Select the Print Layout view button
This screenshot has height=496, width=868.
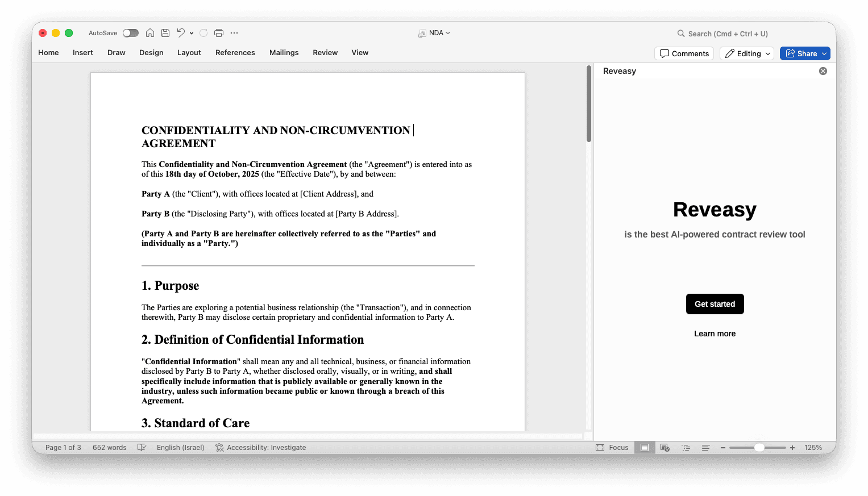[645, 448]
